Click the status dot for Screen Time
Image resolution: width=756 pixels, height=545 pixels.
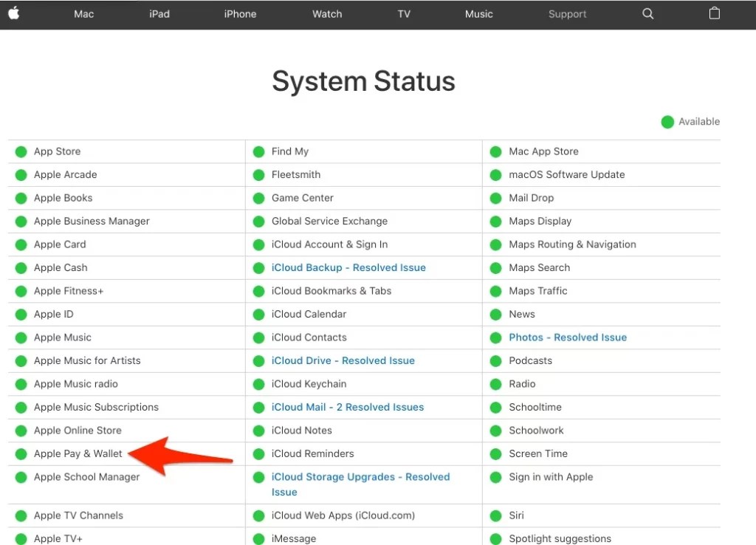[x=495, y=454]
